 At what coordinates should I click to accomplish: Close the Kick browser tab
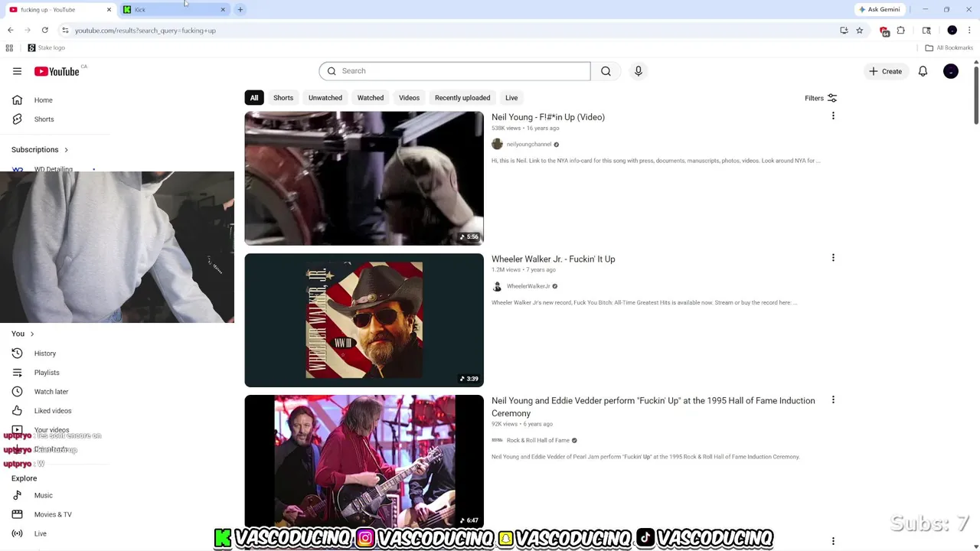[223, 9]
